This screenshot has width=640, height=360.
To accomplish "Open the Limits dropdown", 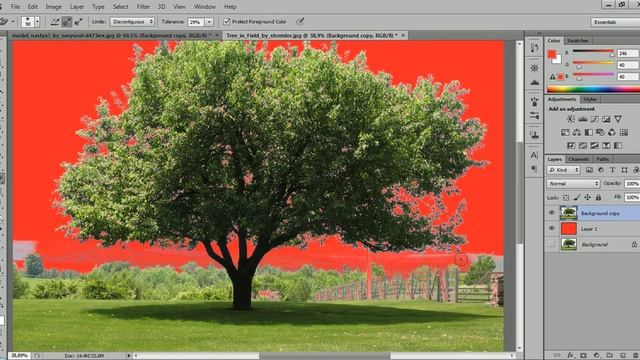I will (132, 22).
